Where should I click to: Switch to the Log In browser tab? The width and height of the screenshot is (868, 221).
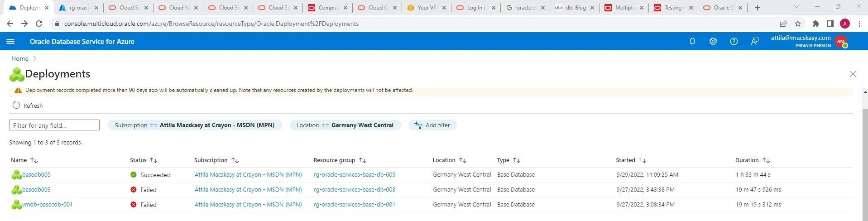click(x=475, y=8)
